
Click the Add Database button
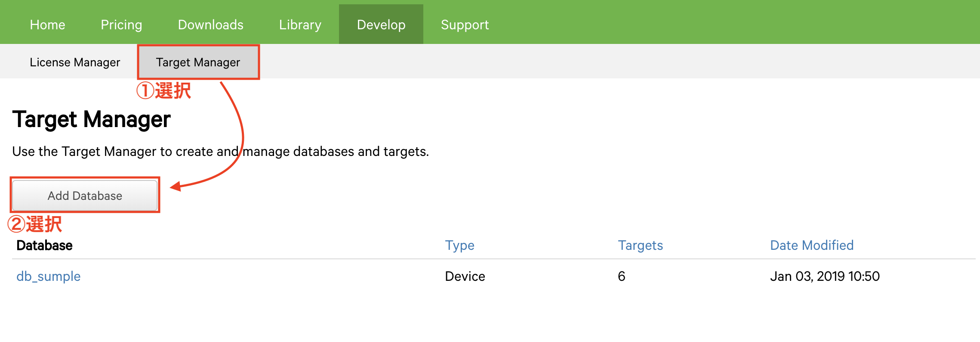point(85,196)
